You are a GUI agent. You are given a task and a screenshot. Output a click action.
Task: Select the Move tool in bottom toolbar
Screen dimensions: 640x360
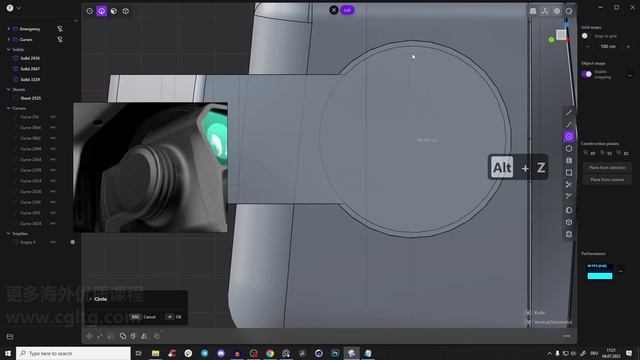point(89,336)
